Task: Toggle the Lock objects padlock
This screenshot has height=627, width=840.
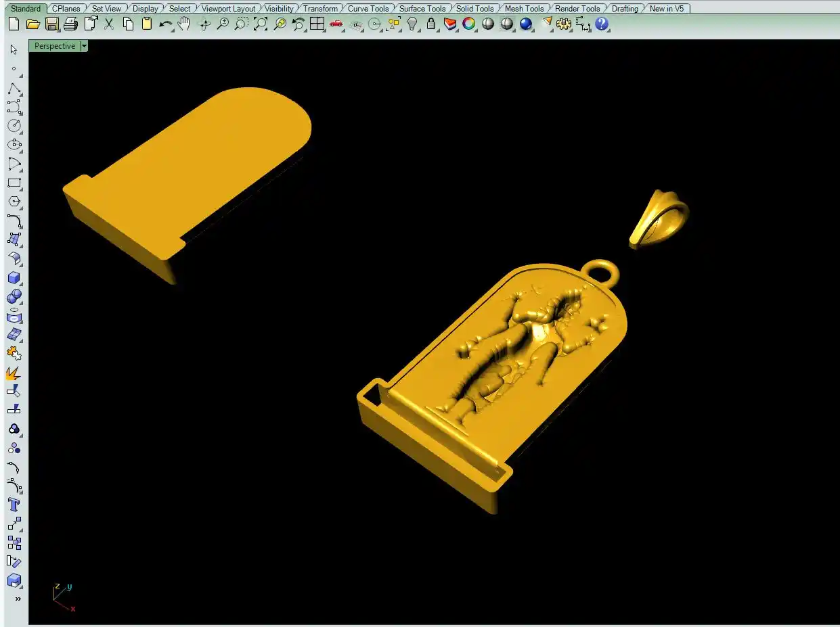Action: tap(431, 24)
